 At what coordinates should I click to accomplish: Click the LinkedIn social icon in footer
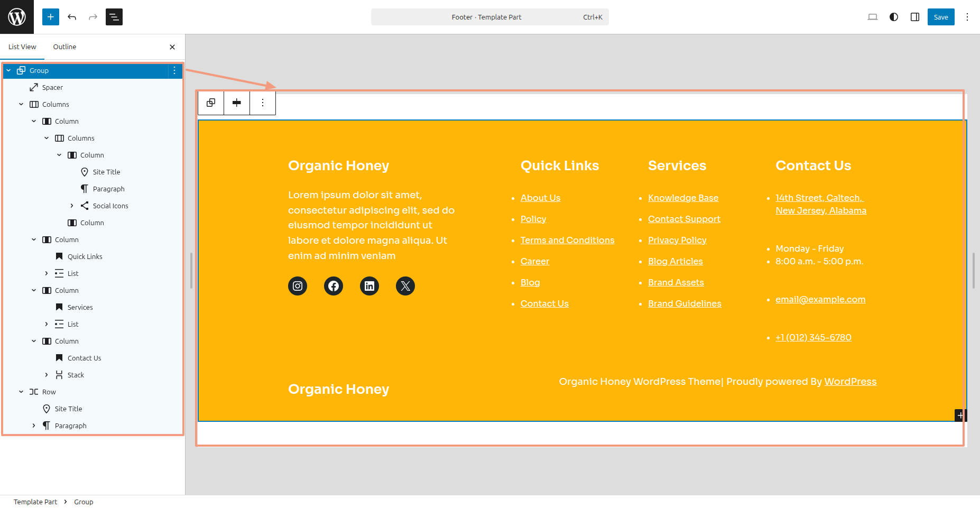[369, 286]
